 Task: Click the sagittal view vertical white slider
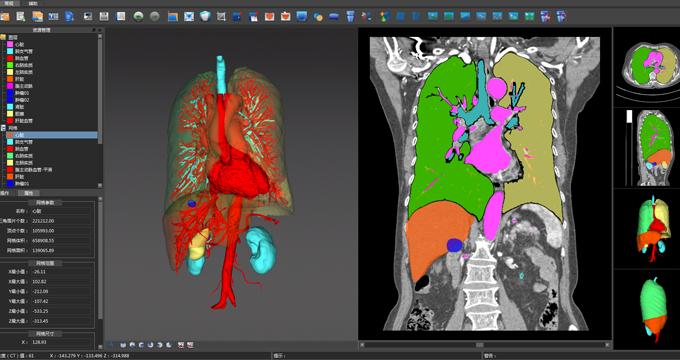click(629, 117)
